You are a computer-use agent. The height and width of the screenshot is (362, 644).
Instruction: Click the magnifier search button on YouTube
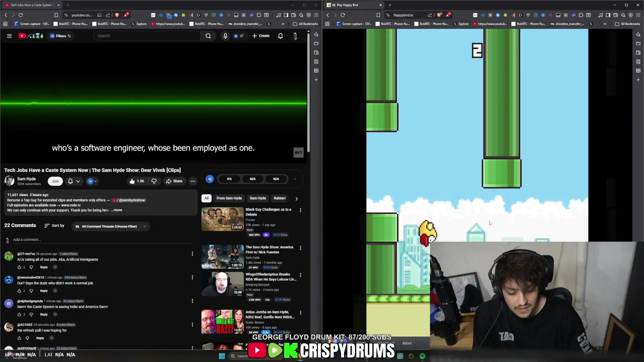[x=208, y=36]
